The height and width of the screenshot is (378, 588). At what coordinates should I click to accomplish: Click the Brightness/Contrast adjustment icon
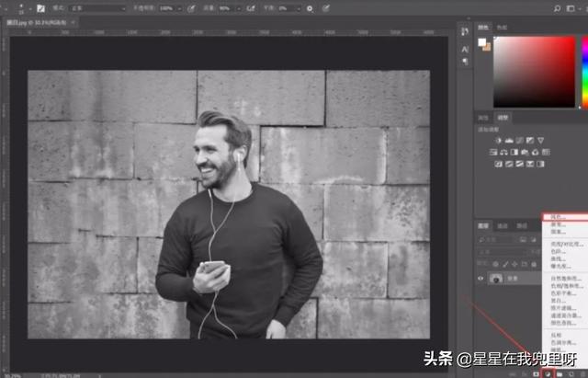pyautogui.click(x=498, y=140)
